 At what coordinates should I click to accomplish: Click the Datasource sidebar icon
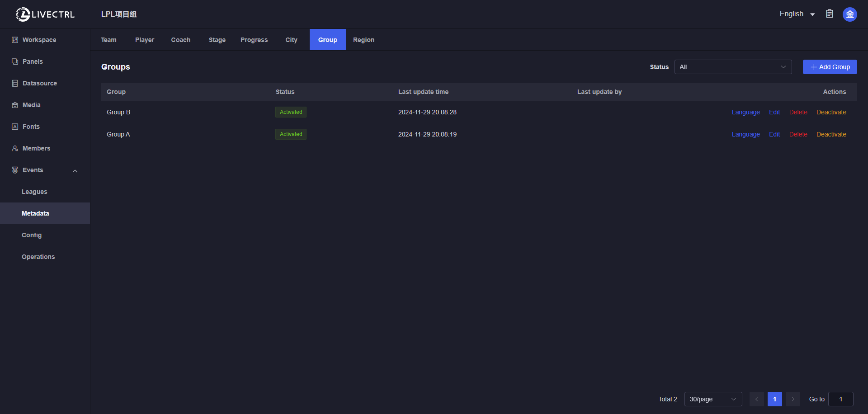click(x=15, y=83)
